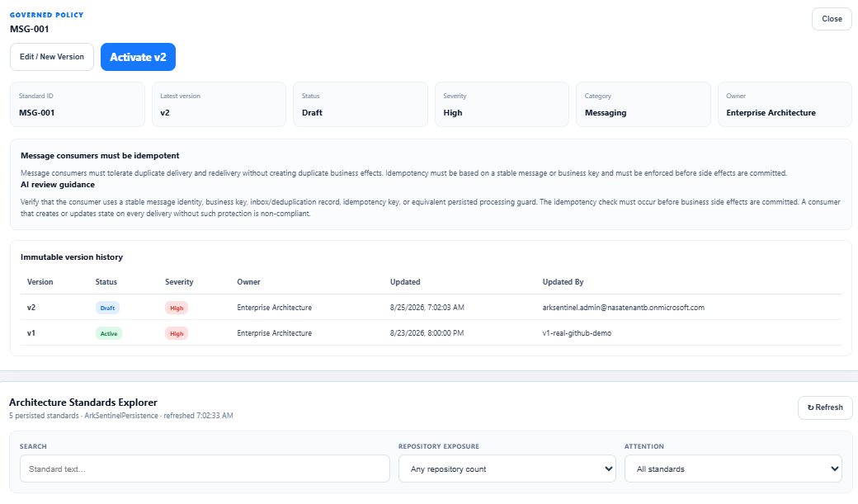858x504 pixels.
Task: Click the Owner Enterprise Architecture card
Action: (x=785, y=105)
